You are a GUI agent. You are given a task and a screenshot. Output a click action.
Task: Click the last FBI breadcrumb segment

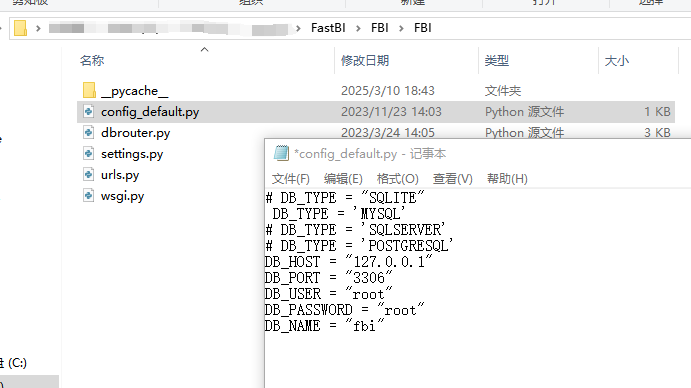click(422, 28)
